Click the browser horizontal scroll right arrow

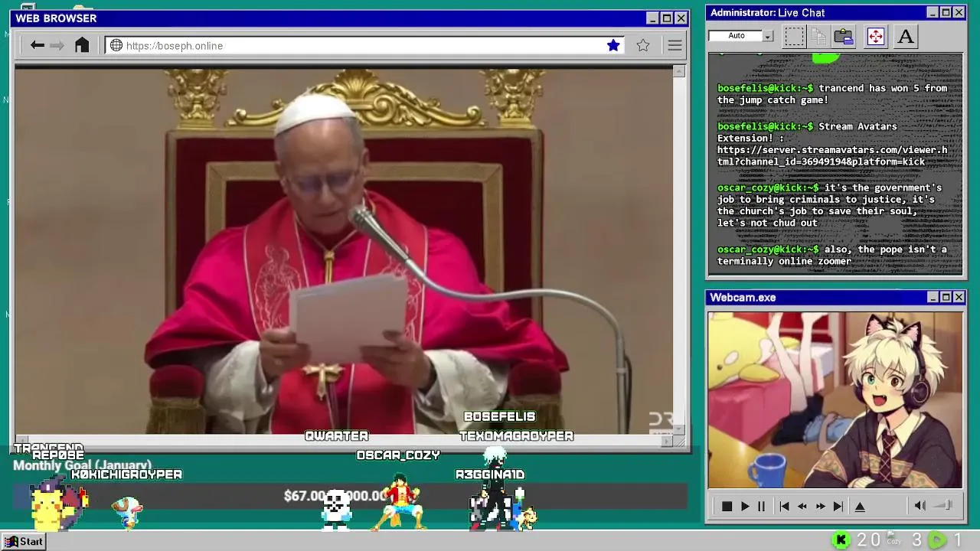pyautogui.click(x=667, y=441)
